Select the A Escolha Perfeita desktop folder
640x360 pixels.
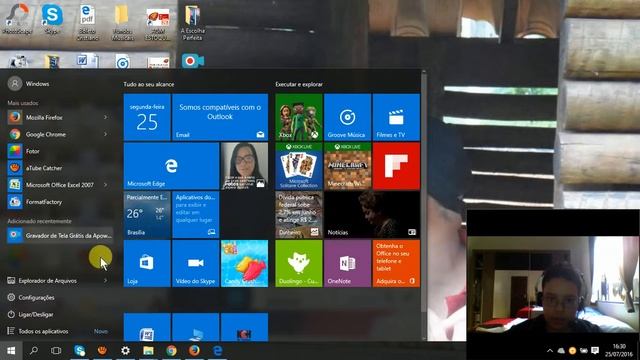click(x=193, y=22)
